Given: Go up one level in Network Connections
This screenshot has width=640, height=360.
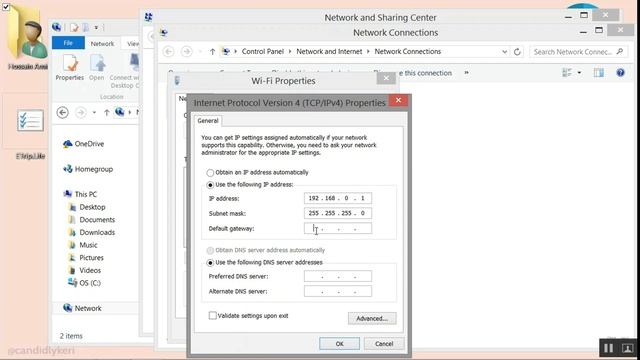Looking at the screenshot, I should (x=212, y=52).
